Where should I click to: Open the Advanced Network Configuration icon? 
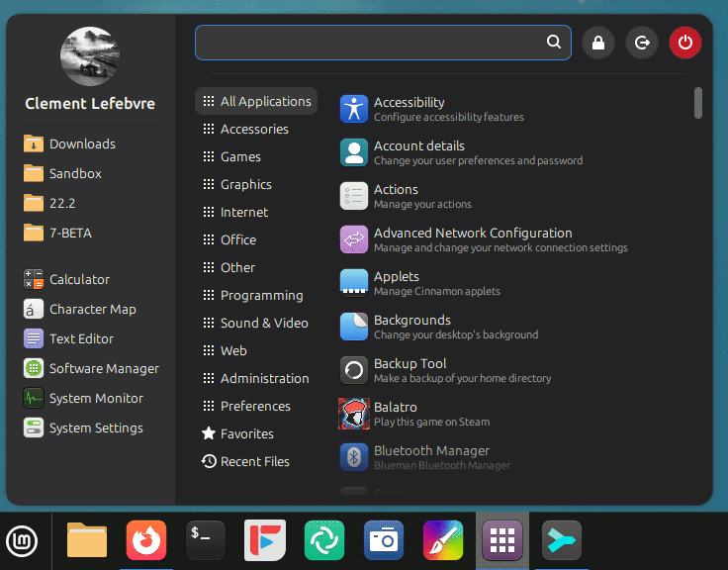coord(354,239)
